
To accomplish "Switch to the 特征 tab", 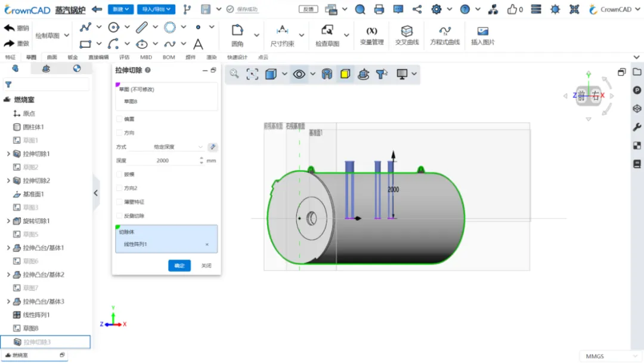I will pos(10,57).
